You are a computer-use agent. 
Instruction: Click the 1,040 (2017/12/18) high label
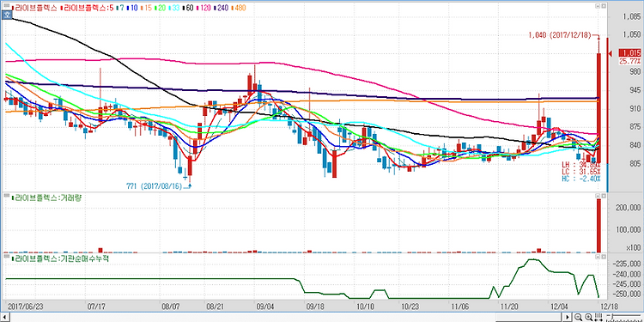(x=560, y=35)
